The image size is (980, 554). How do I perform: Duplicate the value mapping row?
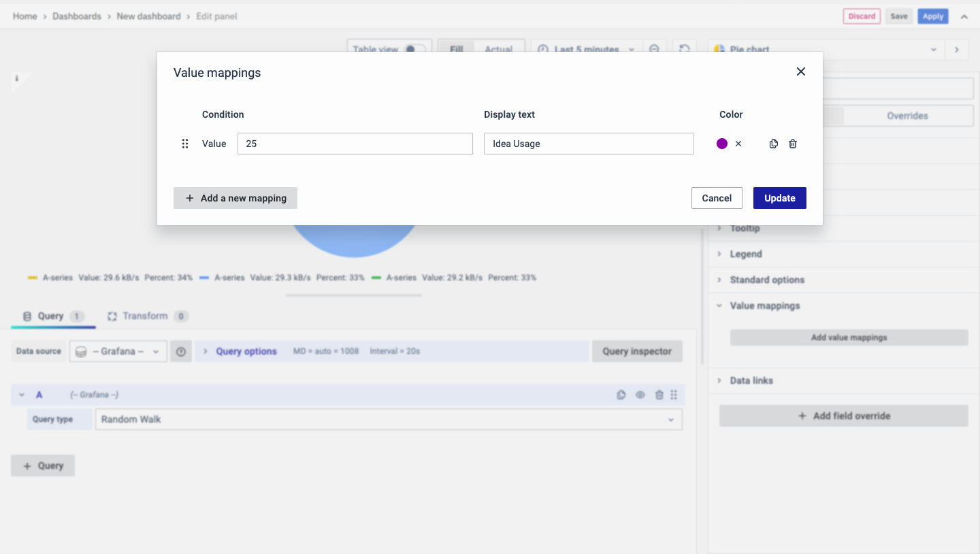773,144
